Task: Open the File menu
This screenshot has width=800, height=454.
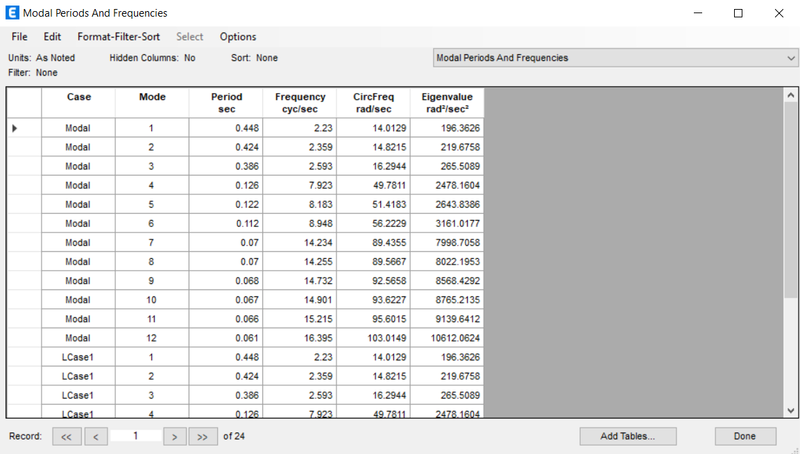Action: pyautogui.click(x=19, y=37)
